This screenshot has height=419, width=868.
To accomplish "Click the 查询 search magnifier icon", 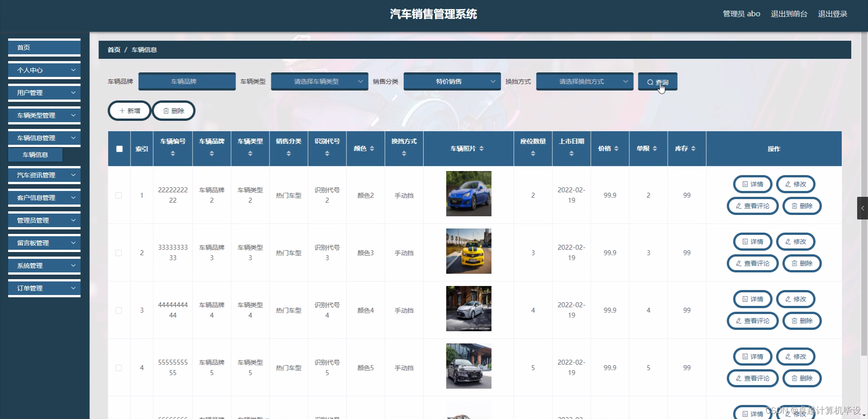I will point(650,82).
